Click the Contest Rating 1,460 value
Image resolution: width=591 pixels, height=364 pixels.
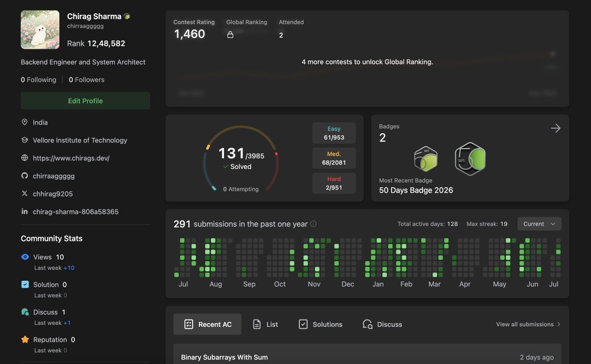(x=190, y=34)
